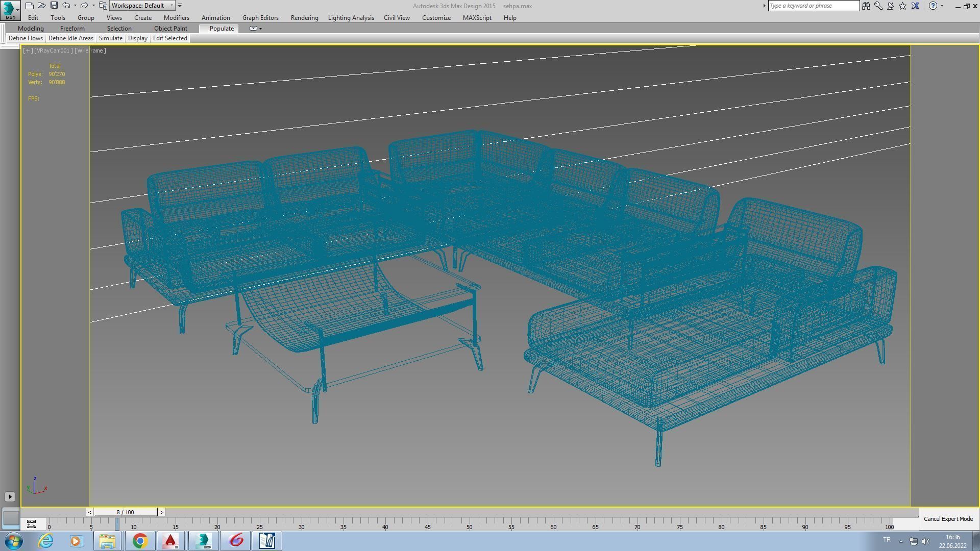
Task: Open Windows Media Player taskbar icon
Action: coord(76,541)
